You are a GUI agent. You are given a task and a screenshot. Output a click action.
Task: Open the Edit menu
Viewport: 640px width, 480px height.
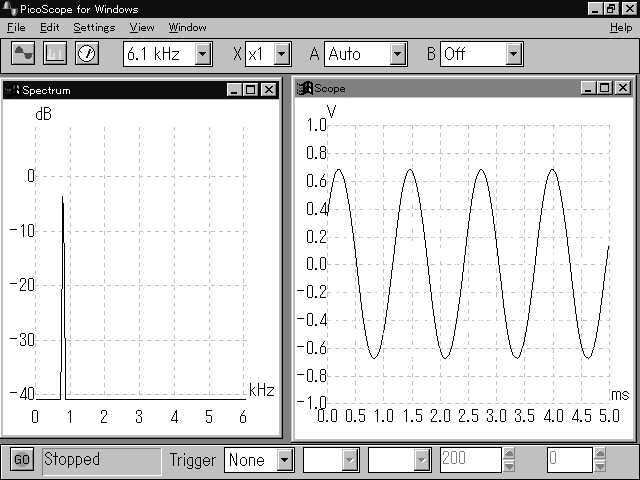[50, 27]
